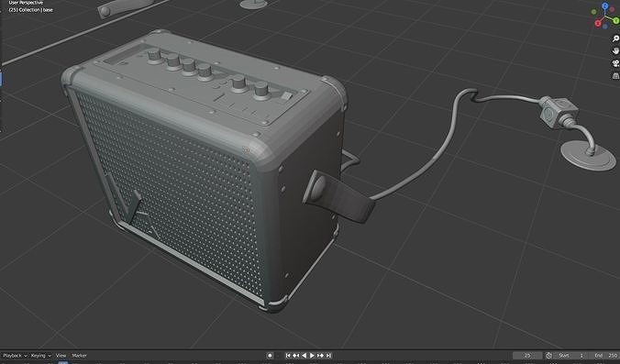The image size is (620, 364).
Task: Click the current frame field showing 25
Action: click(527, 356)
